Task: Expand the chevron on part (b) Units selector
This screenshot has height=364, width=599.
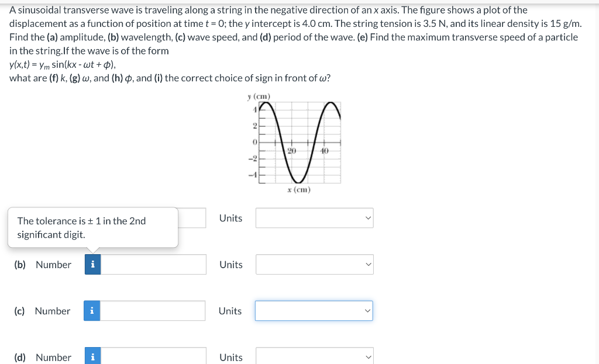Action: pyautogui.click(x=368, y=264)
